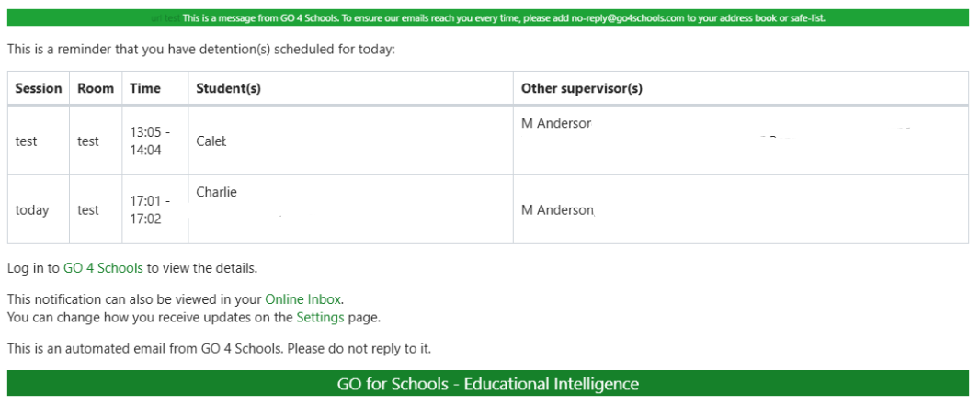The height and width of the screenshot is (405, 980).
Task: Select student Charlie in the table
Action: pyautogui.click(x=217, y=193)
